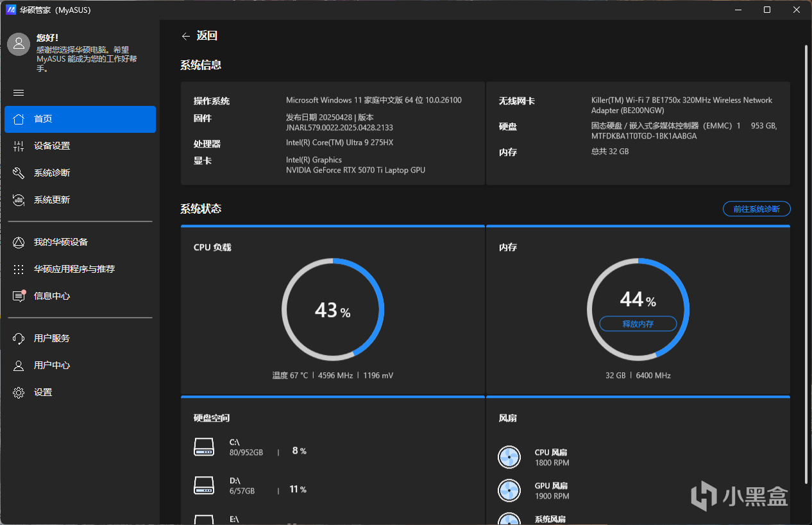
Task: Collapse the sidebar with hamburger icon
Action: click(19, 92)
